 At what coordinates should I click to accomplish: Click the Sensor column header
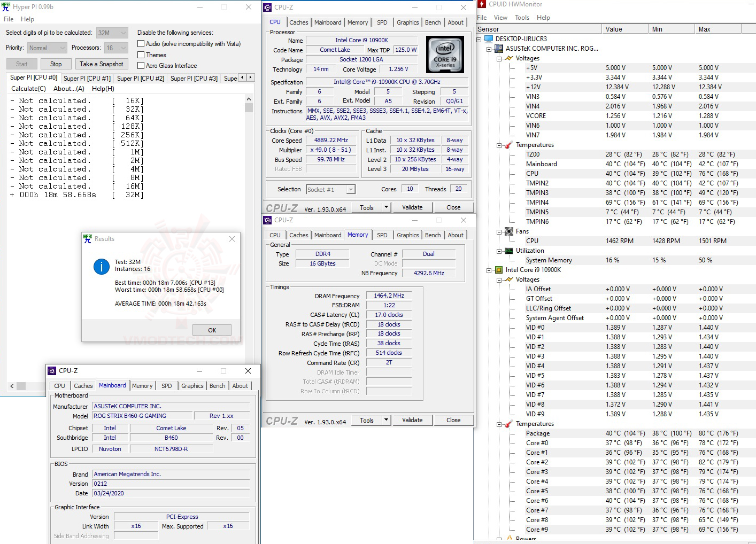(x=538, y=29)
